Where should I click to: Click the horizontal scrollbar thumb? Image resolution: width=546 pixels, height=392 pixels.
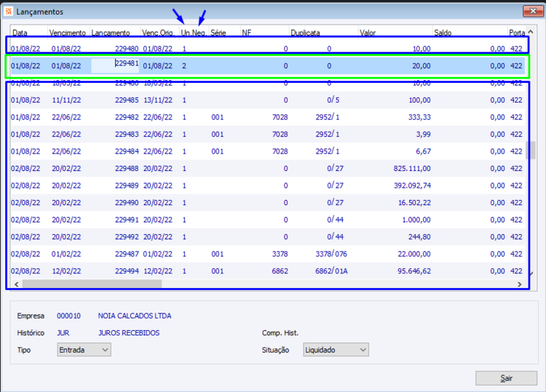click(92, 284)
